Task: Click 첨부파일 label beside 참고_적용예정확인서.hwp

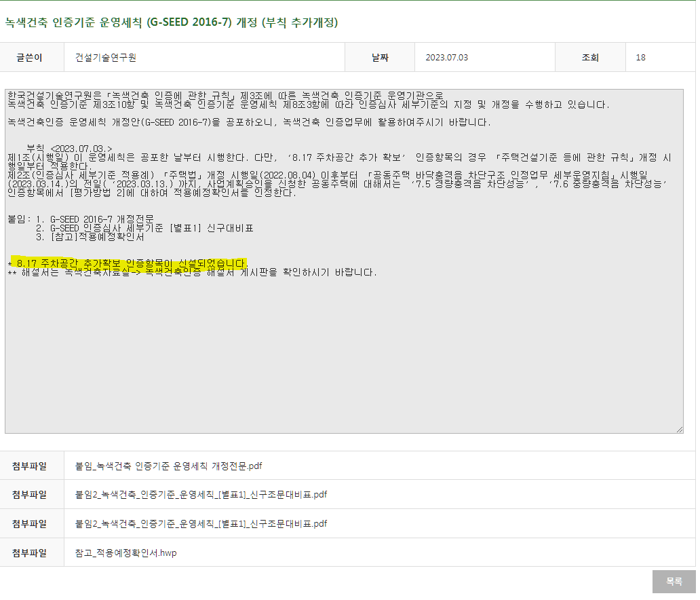Action: point(29,553)
